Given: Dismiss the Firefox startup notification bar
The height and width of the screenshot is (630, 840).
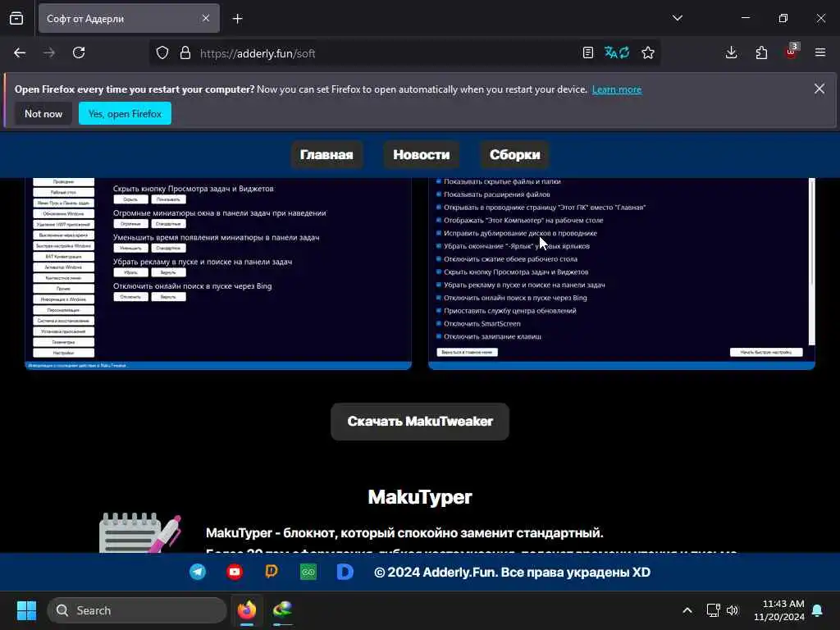Looking at the screenshot, I should click(819, 89).
